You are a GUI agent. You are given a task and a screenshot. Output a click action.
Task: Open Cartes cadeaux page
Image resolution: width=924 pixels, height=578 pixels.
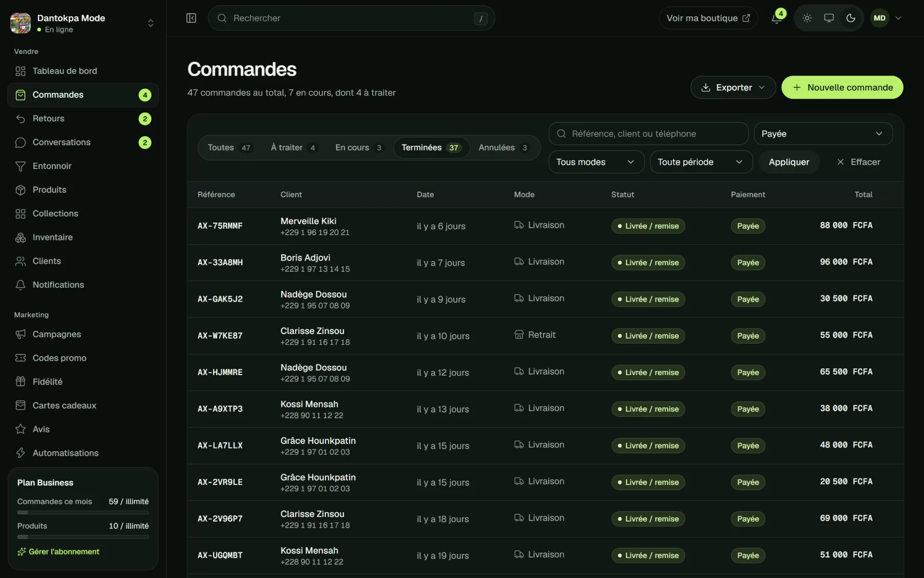point(83,405)
